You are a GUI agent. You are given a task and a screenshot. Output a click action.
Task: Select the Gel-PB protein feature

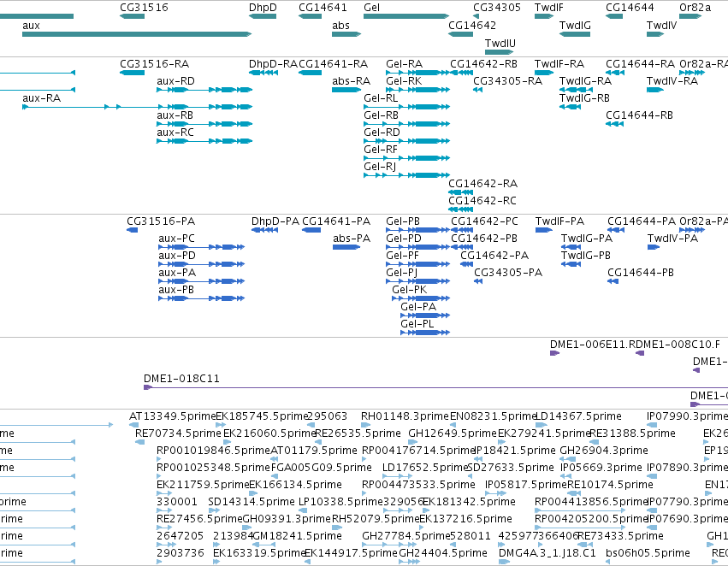coord(417,230)
